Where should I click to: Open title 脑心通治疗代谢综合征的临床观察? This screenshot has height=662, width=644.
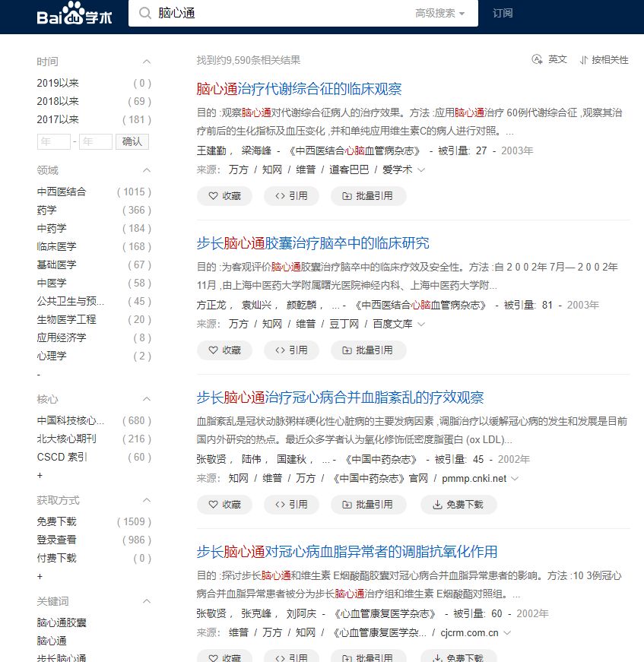(299, 89)
